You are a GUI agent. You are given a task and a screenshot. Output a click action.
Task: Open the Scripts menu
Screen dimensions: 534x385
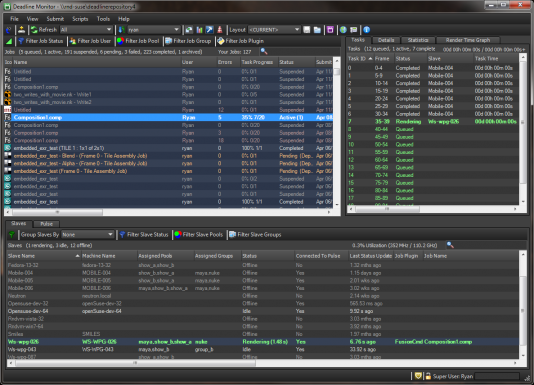coord(80,19)
